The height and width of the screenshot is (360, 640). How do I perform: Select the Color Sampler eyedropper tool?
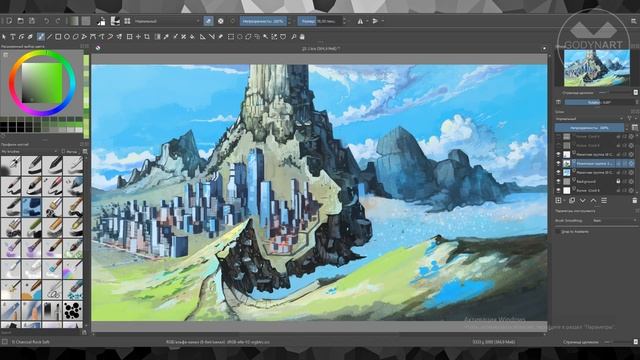(x=166, y=37)
